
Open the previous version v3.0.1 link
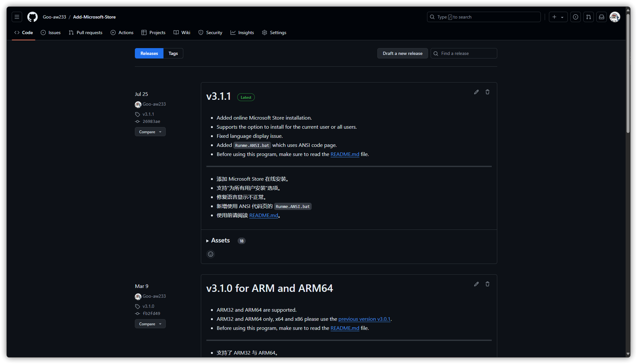pos(364,319)
